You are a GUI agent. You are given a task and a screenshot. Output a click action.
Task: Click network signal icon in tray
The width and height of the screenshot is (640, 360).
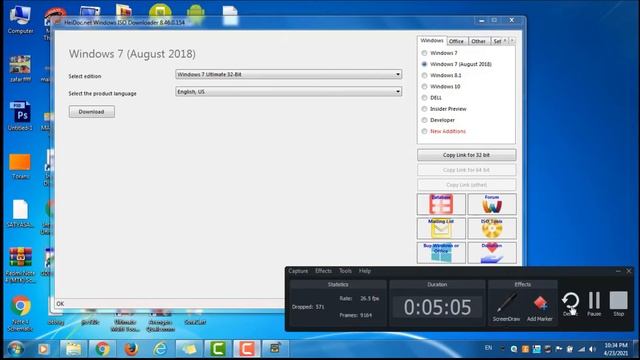coord(581,349)
